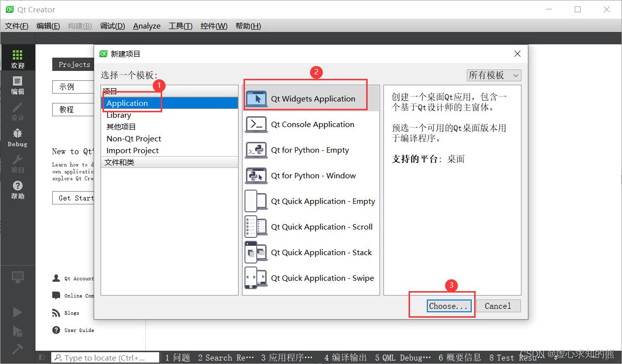Screen dimensions: 622x364
Task: Open the 文件(F) menu
Action: click(17, 26)
